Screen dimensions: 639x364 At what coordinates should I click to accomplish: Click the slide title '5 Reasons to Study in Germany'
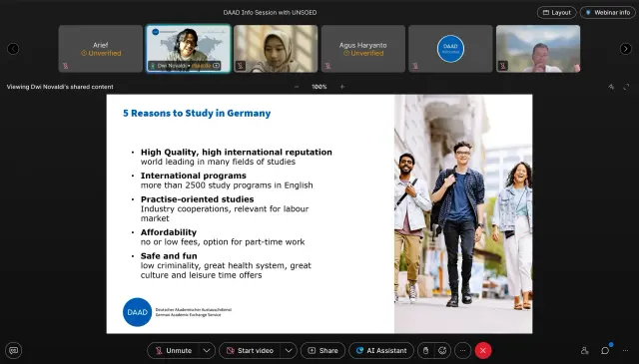click(197, 114)
